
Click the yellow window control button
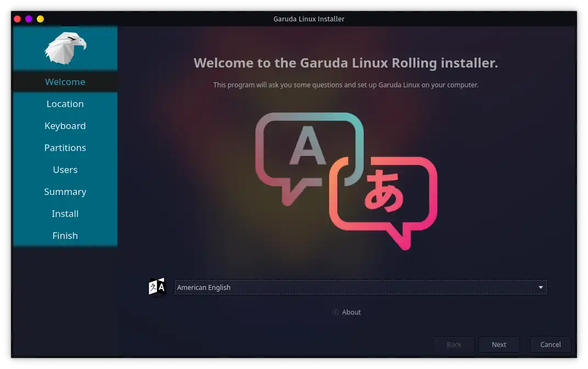[41, 19]
